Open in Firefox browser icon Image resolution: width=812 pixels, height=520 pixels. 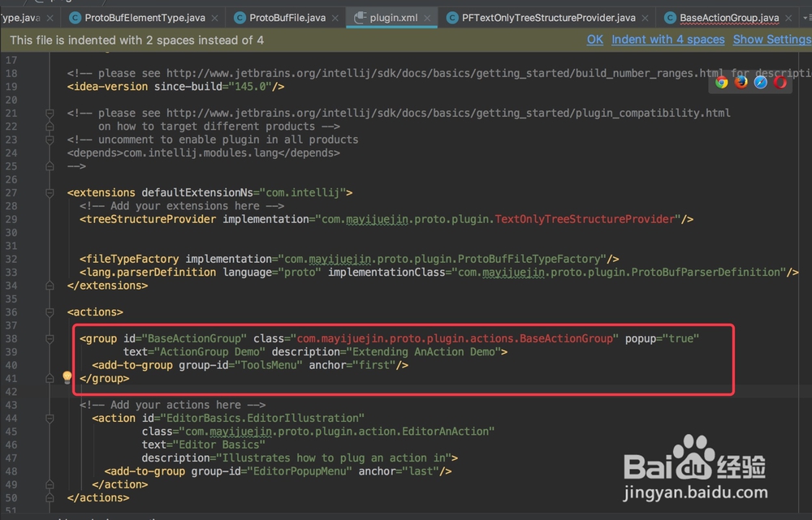click(741, 82)
